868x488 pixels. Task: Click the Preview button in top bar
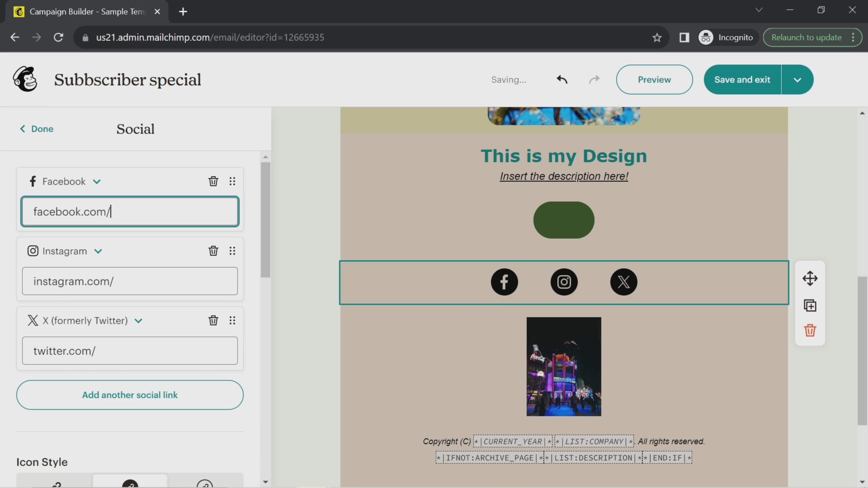655,79
